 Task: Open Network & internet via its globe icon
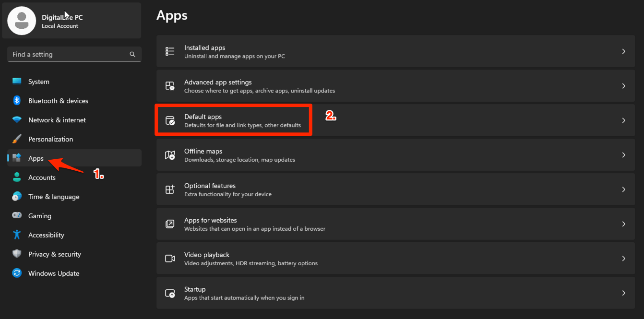(x=18, y=120)
